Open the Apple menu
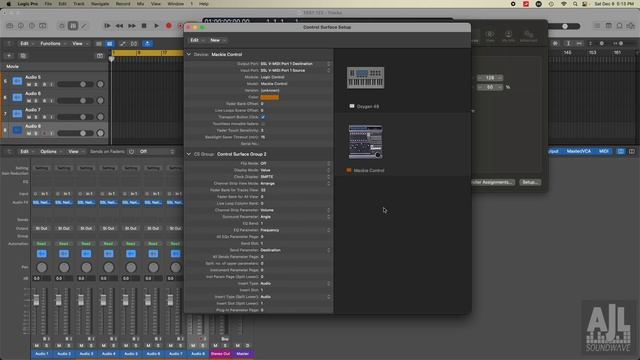 click(x=9, y=4)
